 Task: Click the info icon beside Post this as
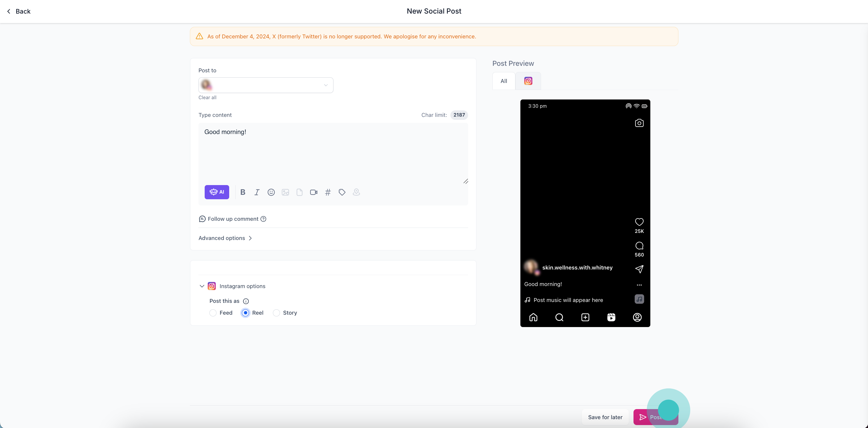tap(246, 301)
